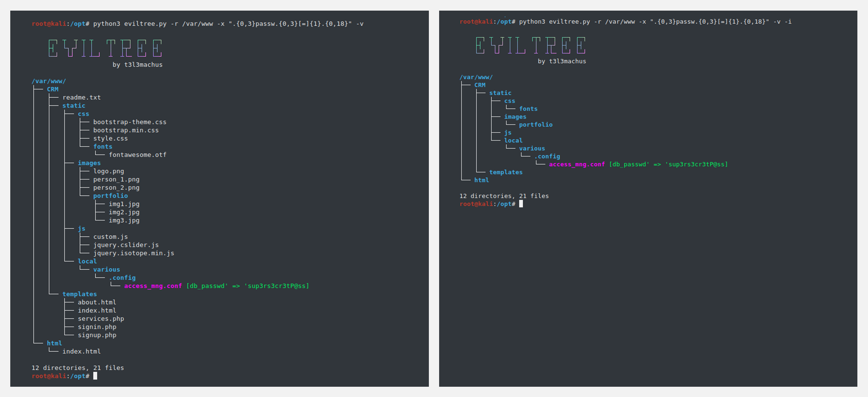Image resolution: width=868 pixels, height=397 pixels.
Task: Click the cursor at the left terminal prompt
Action: (95, 376)
